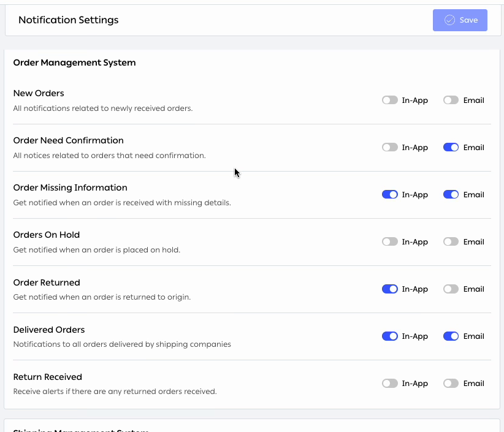Enable In-App toggle for Orders On Hold
Viewport: 504px width, 432px height.
(390, 242)
